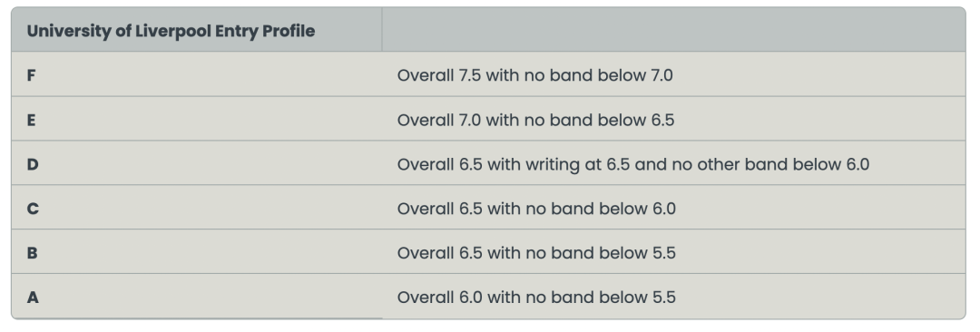The height and width of the screenshot is (332, 980).
Task: Select the profile E row label
Action: click(31, 120)
